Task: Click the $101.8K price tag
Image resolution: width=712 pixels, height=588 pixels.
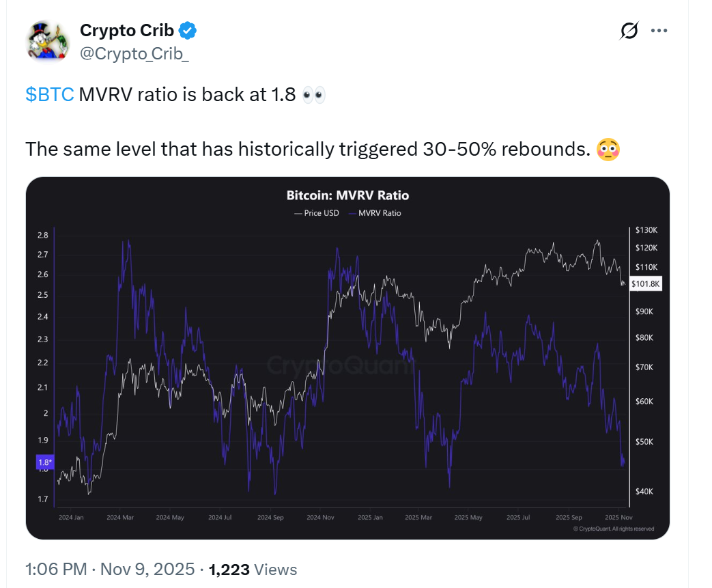Action: pos(644,283)
